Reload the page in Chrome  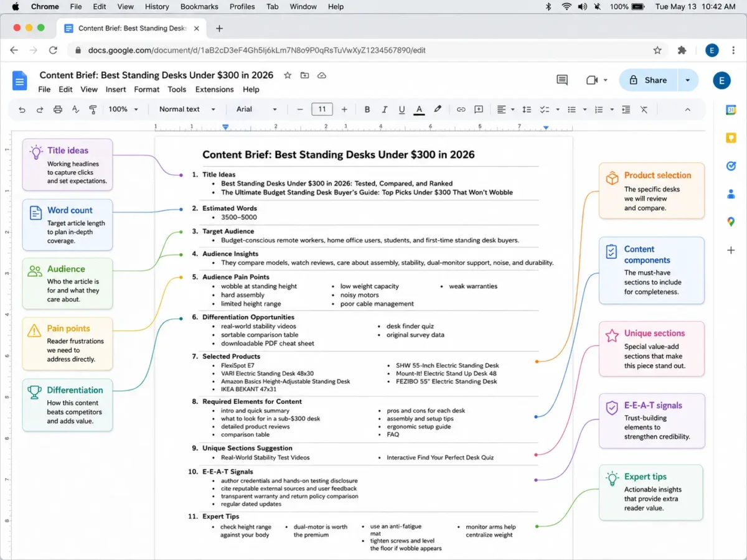[53, 50]
